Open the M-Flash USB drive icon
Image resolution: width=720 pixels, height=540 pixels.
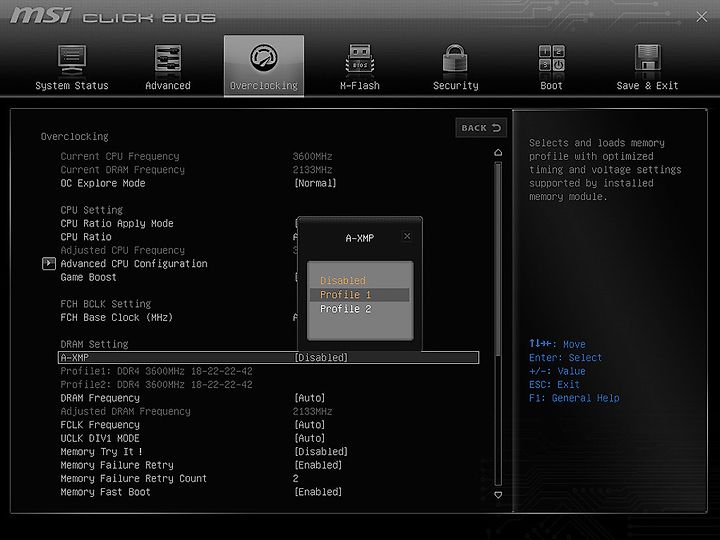coord(360,59)
